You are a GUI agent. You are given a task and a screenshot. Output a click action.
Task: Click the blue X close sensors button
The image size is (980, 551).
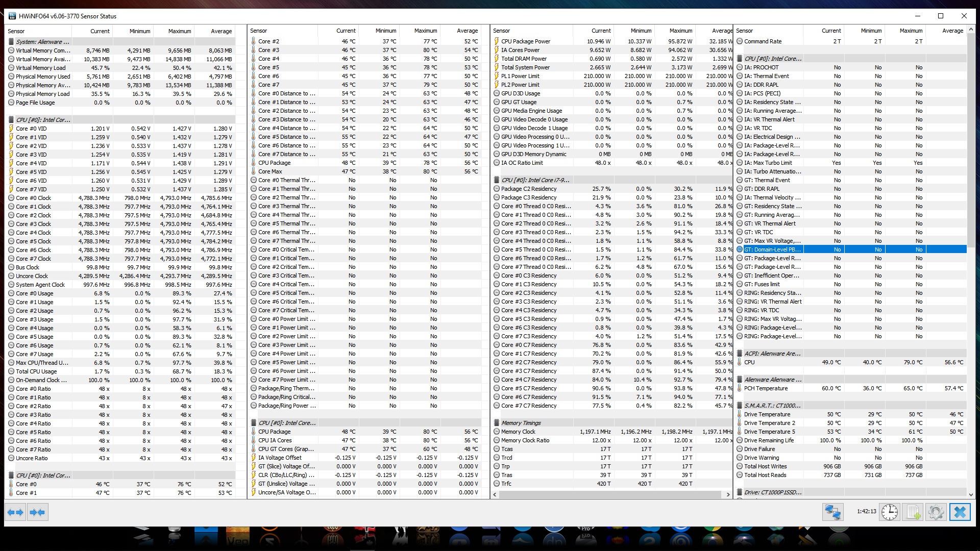(x=960, y=512)
